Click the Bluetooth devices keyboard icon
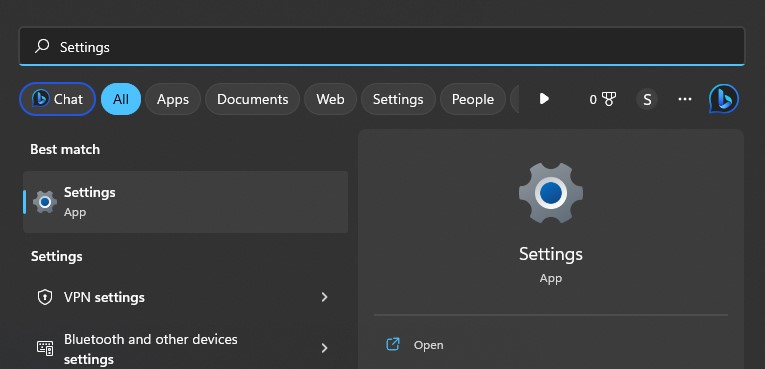Viewport: 765px width, 369px height. click(x=45, y=348)
